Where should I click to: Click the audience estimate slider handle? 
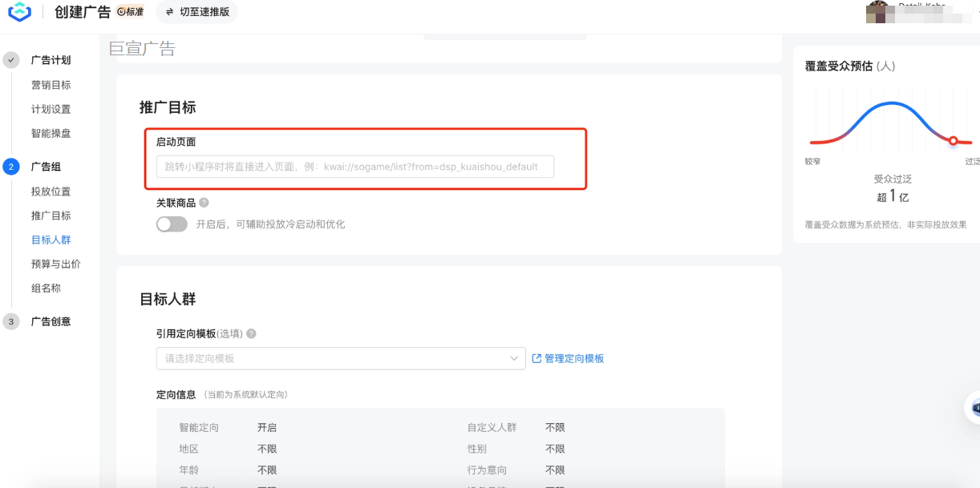coord(954,139)
